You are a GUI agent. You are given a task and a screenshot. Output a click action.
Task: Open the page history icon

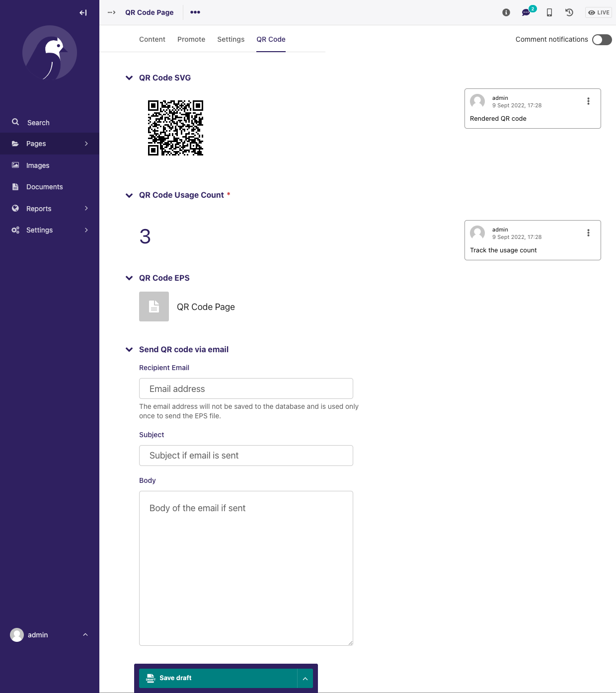(569, 12)
